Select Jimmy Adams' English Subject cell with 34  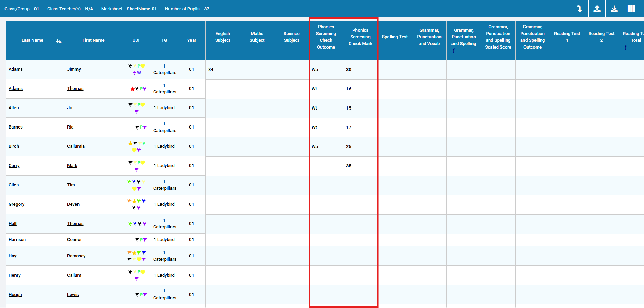[x=222, y=70]
